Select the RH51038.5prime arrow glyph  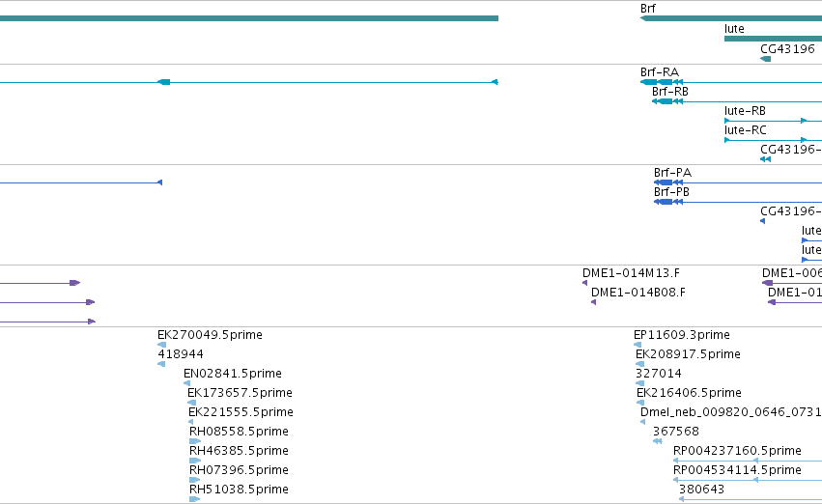[x=194, y=499]
